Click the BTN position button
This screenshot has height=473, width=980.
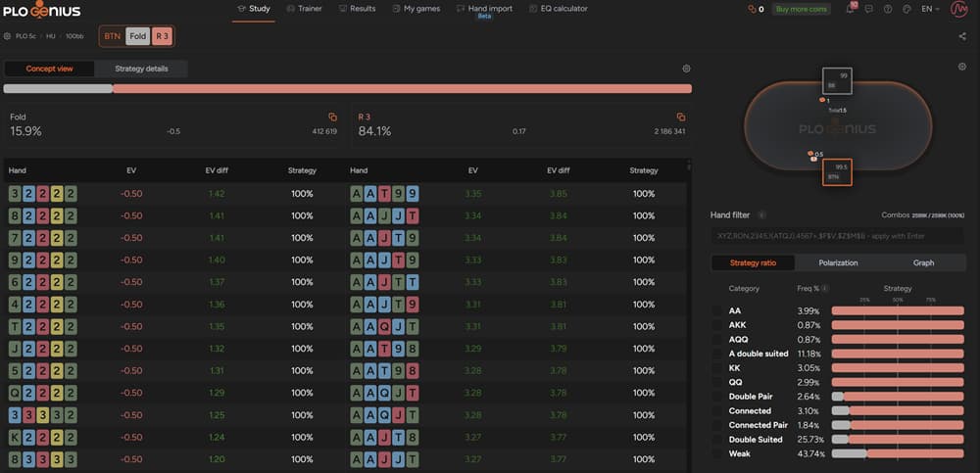point(113,36)
